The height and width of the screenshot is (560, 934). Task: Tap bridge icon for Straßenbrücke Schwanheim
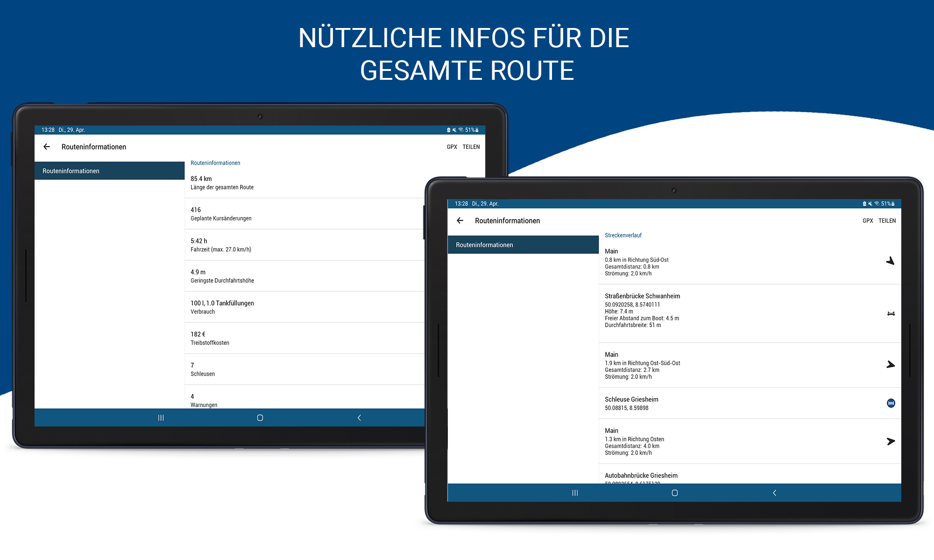(891, 314)
